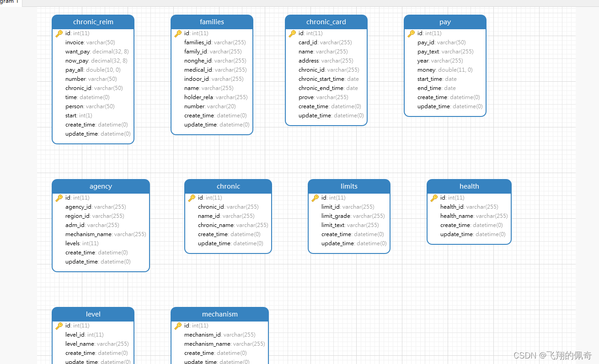599x364 pixels.
Task: Click the health_name field
Action: coord(474,216)
